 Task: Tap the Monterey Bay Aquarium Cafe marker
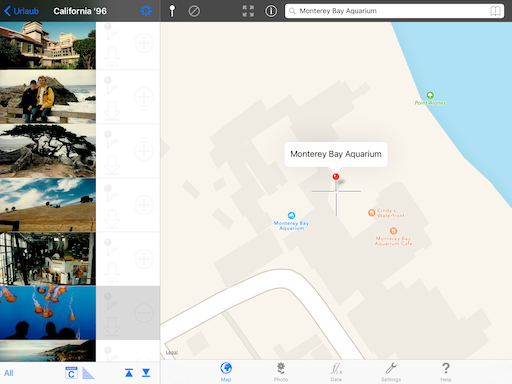coord(393,231)
